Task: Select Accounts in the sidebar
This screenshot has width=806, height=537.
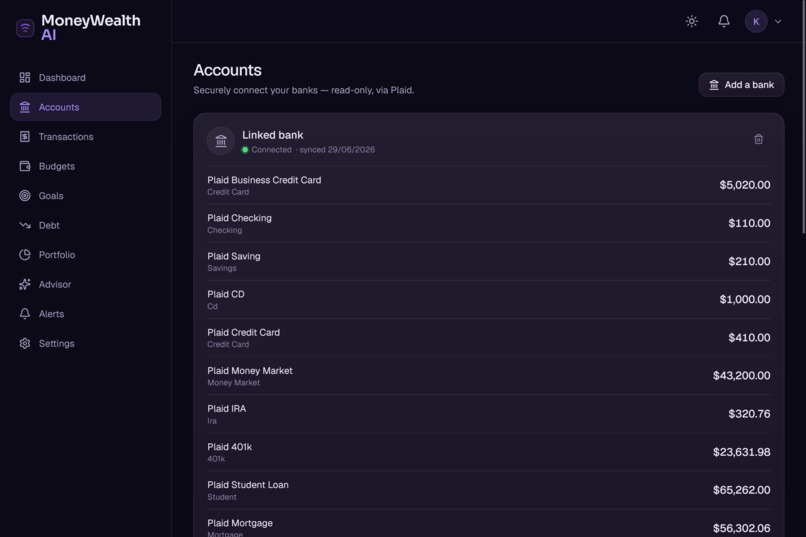Action: coord(85,107)
